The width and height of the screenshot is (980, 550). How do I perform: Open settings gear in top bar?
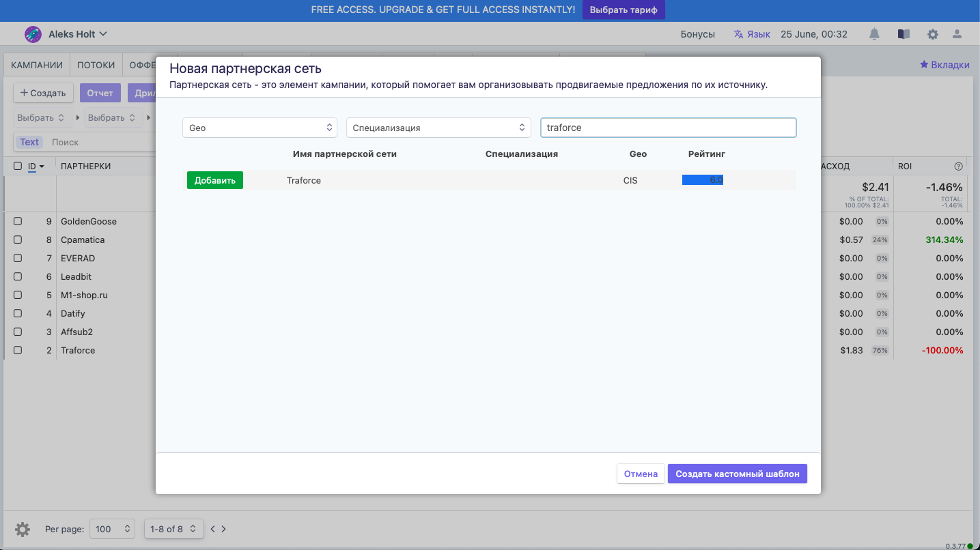coord(932,34)
